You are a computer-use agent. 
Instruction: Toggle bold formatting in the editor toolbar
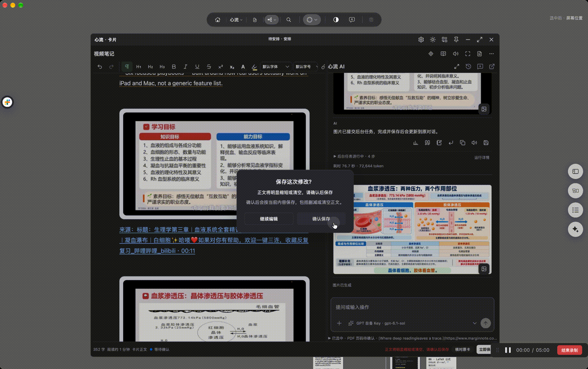pos(174,67)
